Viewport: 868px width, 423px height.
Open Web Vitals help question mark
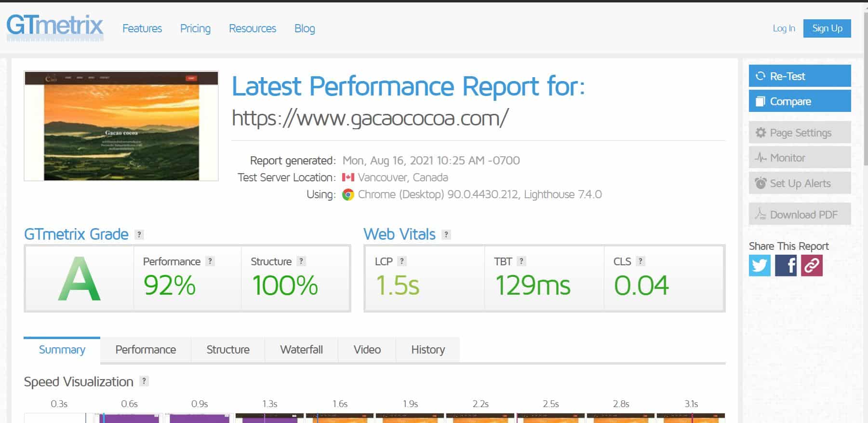pyautogui.click(x=446, y=234)
